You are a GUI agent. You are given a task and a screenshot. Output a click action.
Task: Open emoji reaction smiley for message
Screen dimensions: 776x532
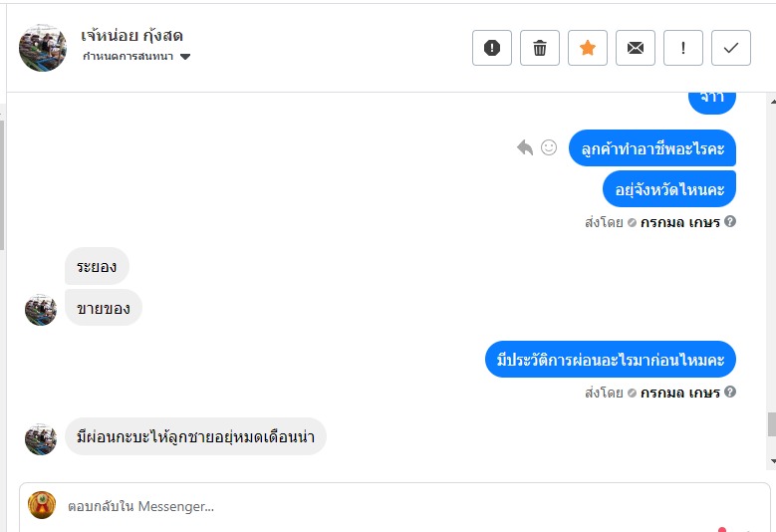click(x=549, y=147)
